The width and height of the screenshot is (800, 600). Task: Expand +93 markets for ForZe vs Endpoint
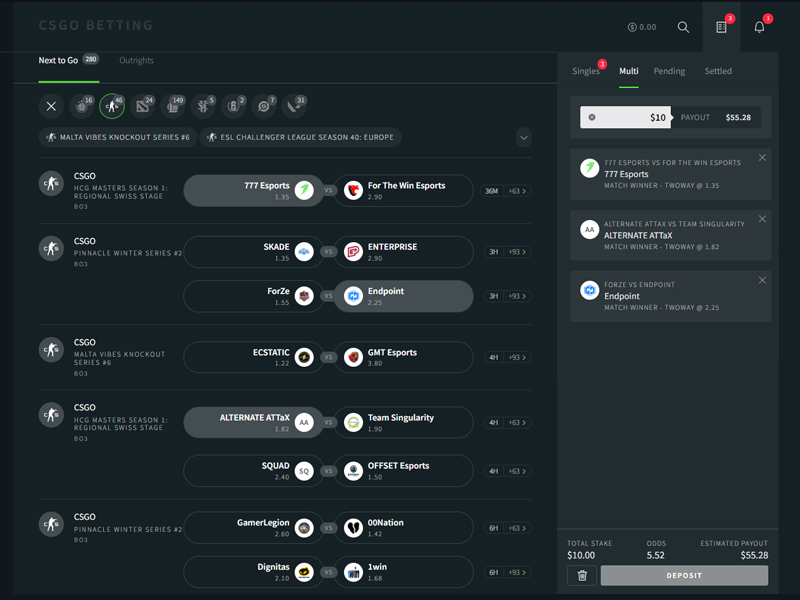[x=517, y=296]
